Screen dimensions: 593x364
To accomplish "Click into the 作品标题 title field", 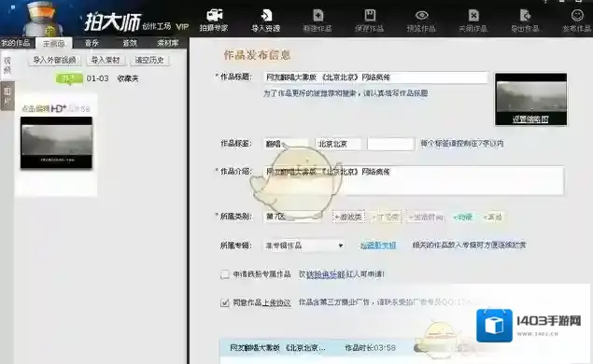I will tap(376, 77).
